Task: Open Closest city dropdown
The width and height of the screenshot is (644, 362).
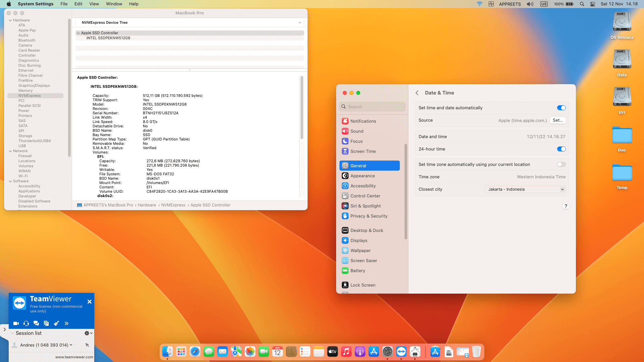Action: [525, 189]
